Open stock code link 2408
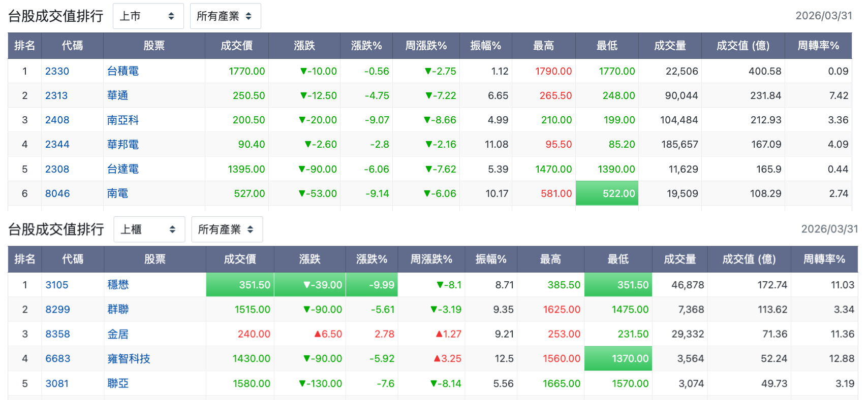This screenshot has height=400, width=868. [57, 120]
